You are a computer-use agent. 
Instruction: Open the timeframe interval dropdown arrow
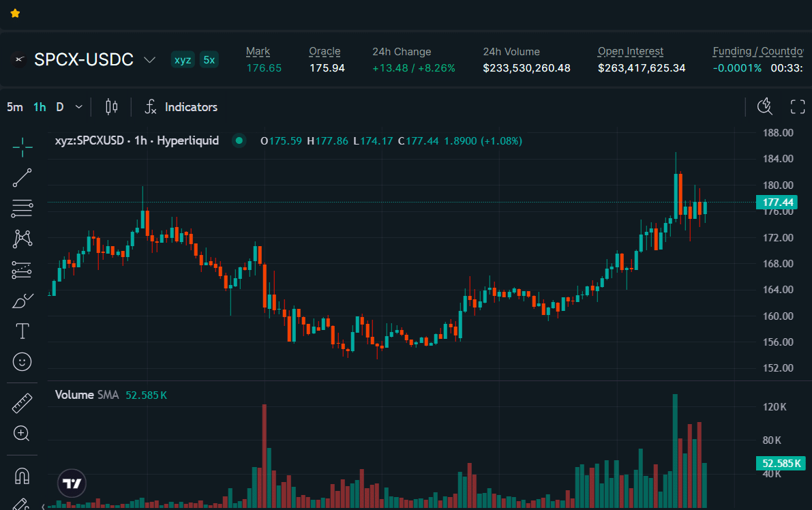click(78, 107)
